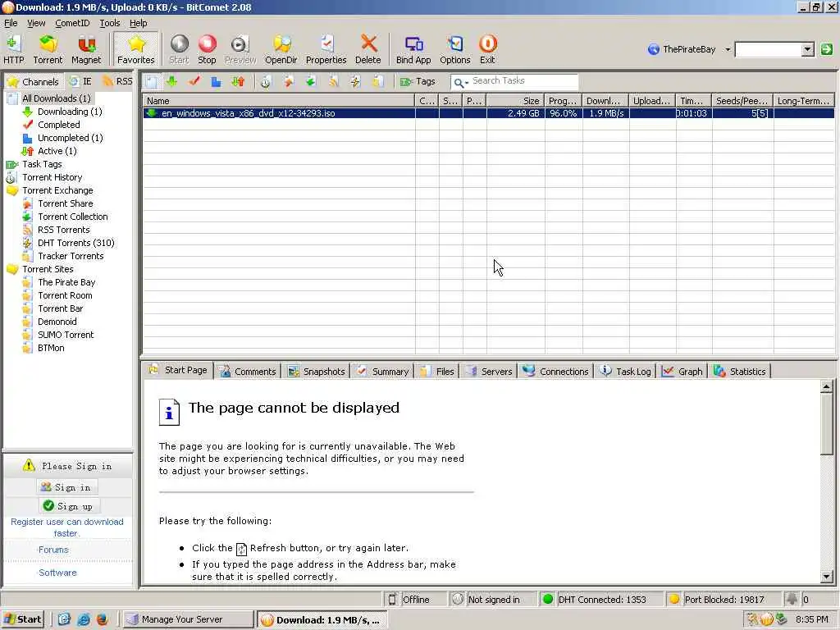
Task: Click the Exit toolbar icon
Action: [x=487, y=49]
